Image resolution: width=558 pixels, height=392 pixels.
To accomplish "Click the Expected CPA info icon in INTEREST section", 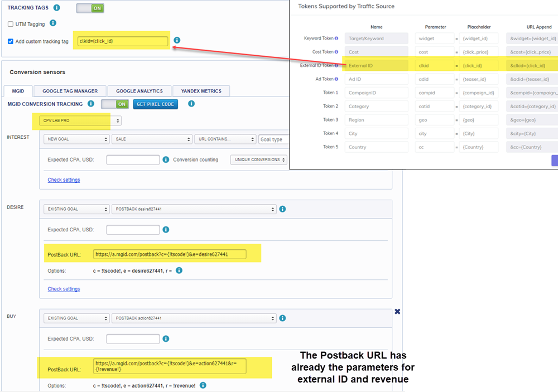I will click(x=166, y=159).
